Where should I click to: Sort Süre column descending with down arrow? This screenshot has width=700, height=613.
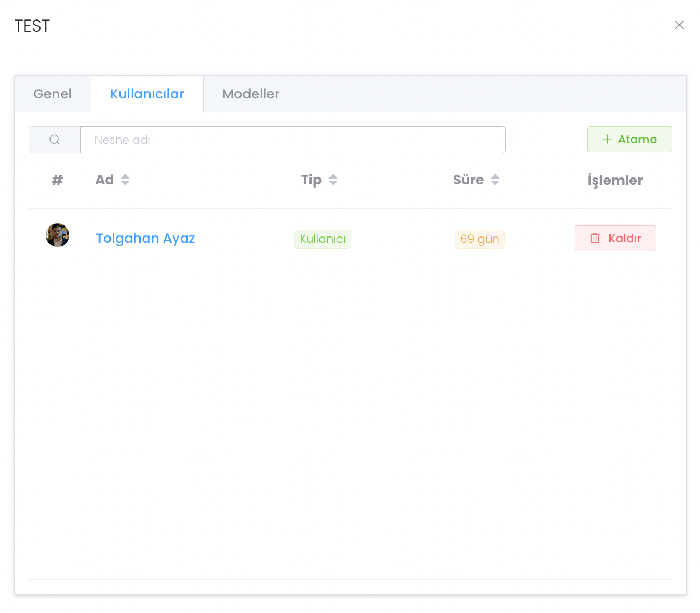[x=495, y=183]
